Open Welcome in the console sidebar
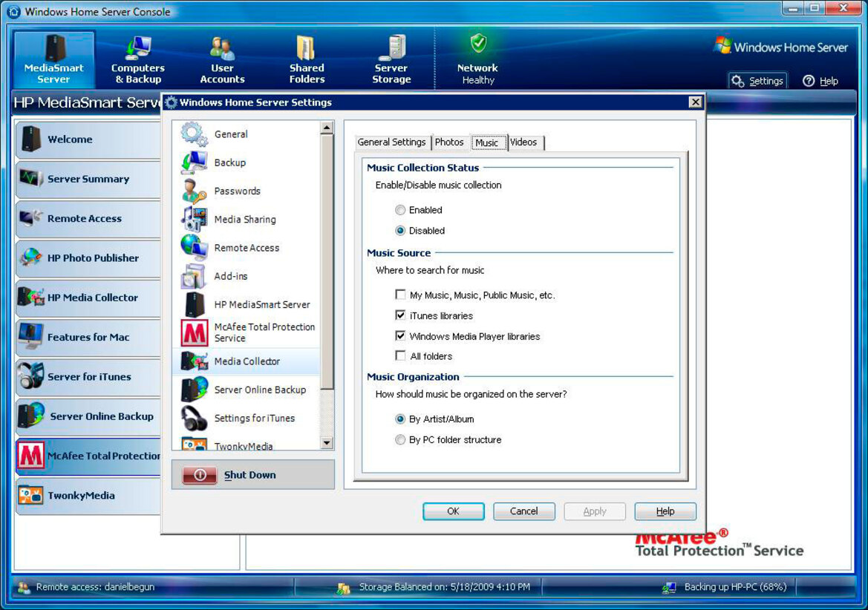Image resolution: width=868 pixels, height=610 pixels. pyautogui.click(x=88, y=140)
